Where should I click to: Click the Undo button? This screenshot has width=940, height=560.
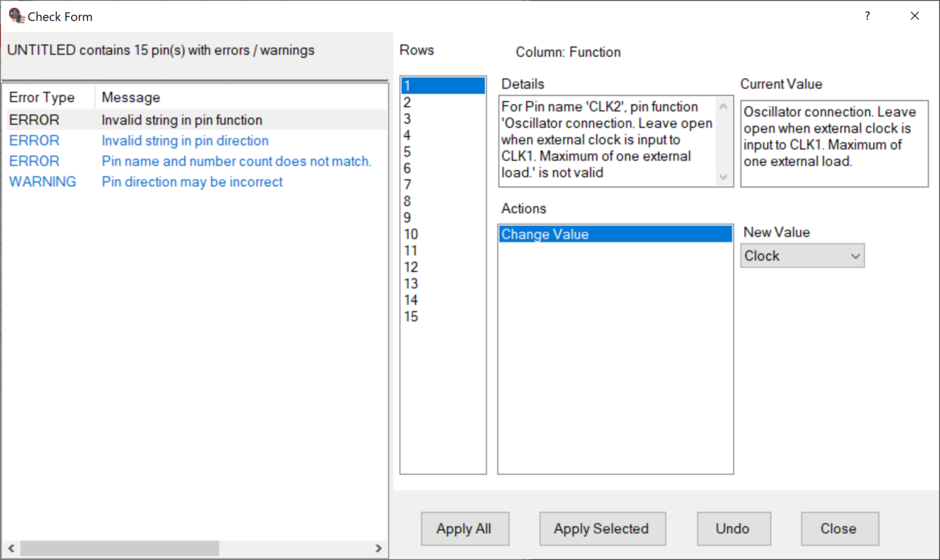[733, 529]
